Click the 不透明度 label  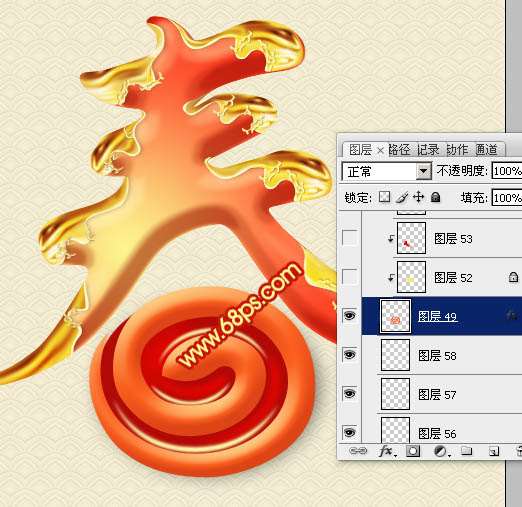click(462, 171)
